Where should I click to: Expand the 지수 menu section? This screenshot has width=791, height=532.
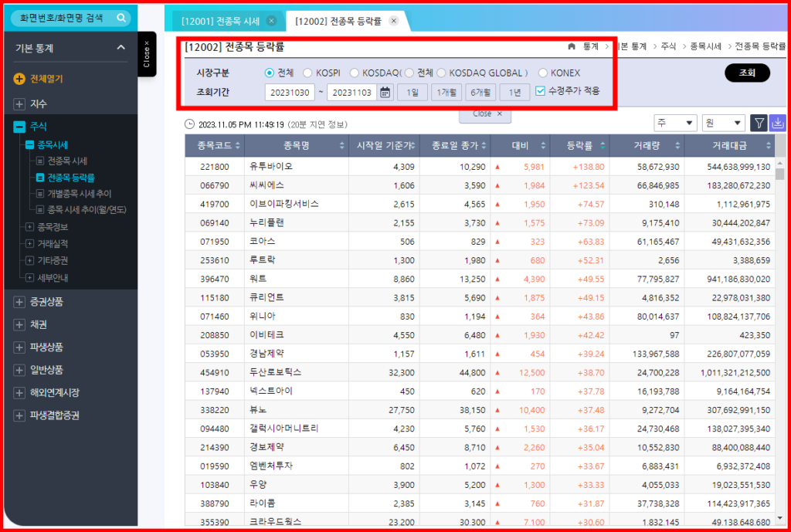click(x=19, y=104)
